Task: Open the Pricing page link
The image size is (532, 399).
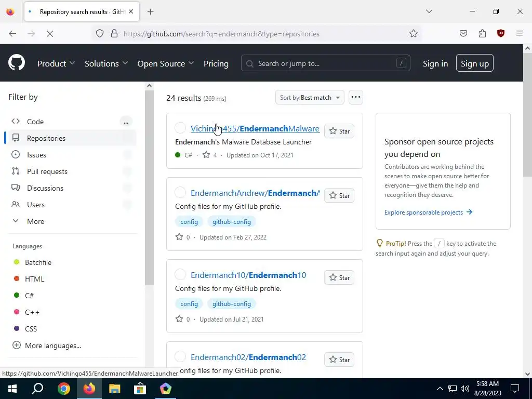Action: [x=216, y=63]
